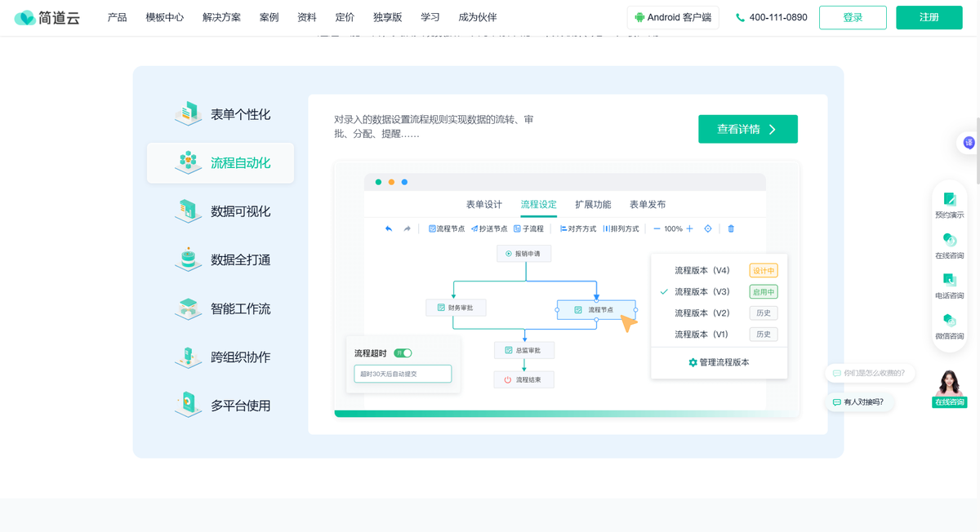Click the 表单个性化 label
The height and width of the screenshot is (532, 980).
(x=240, y=114)
